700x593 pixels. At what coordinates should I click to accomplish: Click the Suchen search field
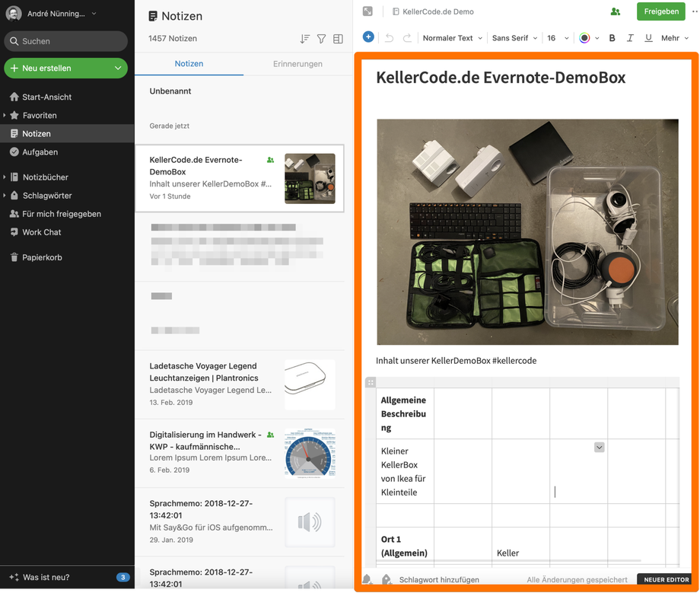click(65, 41)
